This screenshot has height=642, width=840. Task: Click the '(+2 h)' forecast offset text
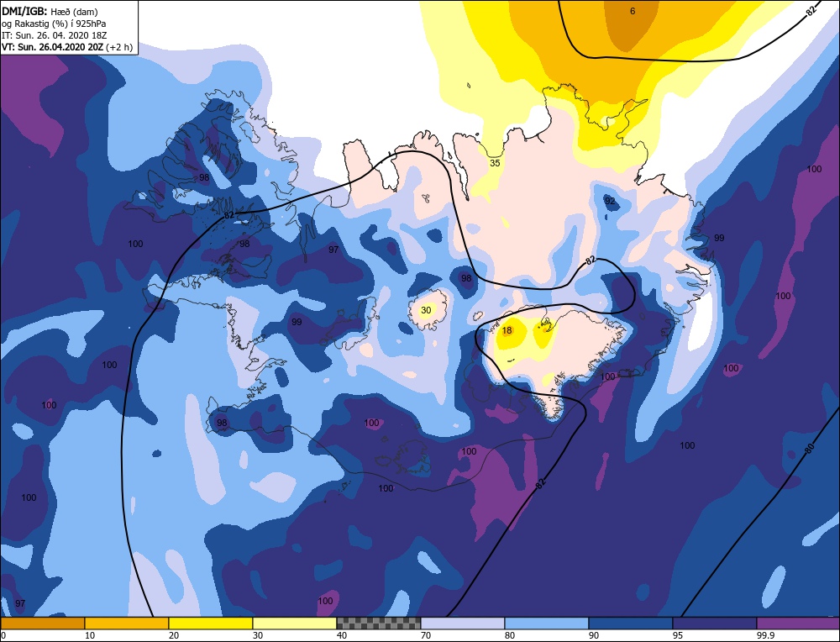pos(119,47)
